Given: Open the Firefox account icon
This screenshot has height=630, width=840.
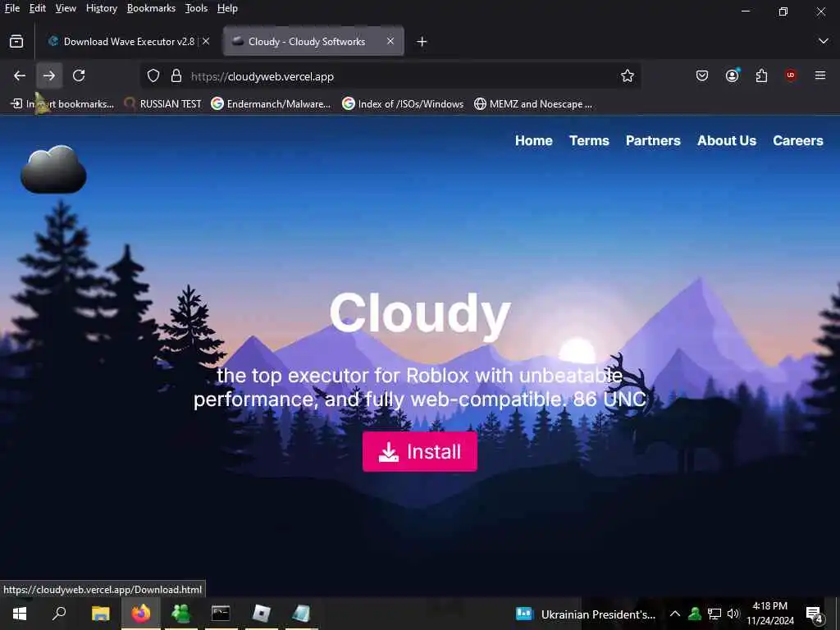Looking at the screenshot, I should tap(733, 75).
